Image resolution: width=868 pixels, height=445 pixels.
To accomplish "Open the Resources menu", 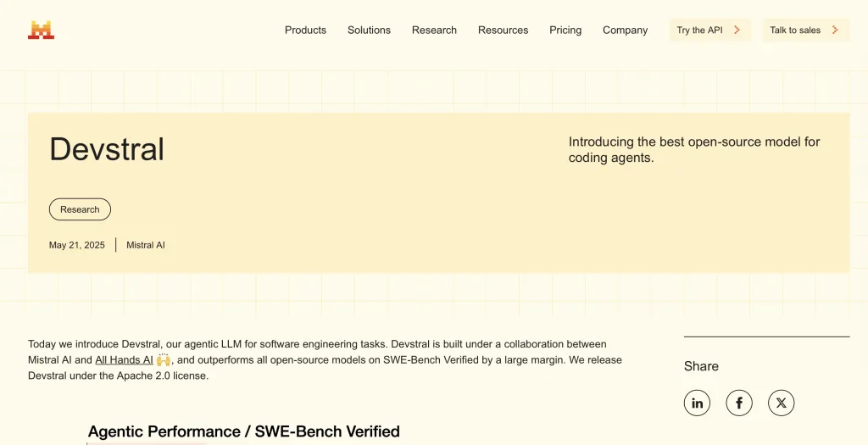I will [x=504, y=30].
